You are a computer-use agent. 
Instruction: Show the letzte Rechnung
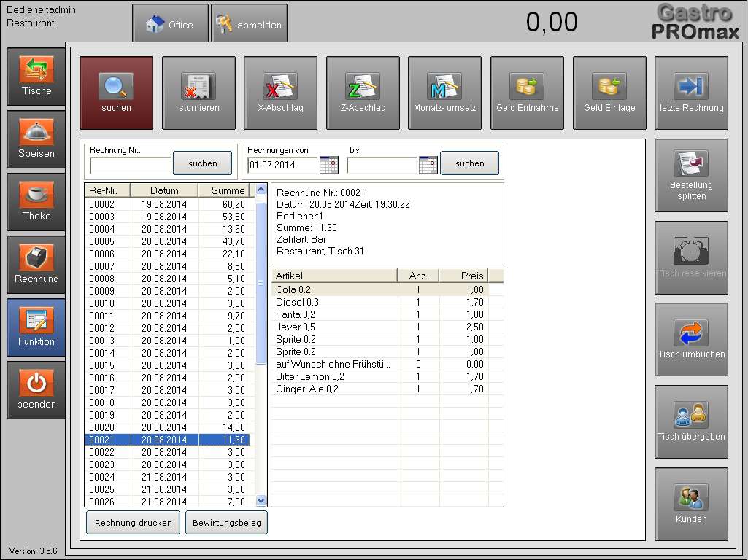(692, 93)
